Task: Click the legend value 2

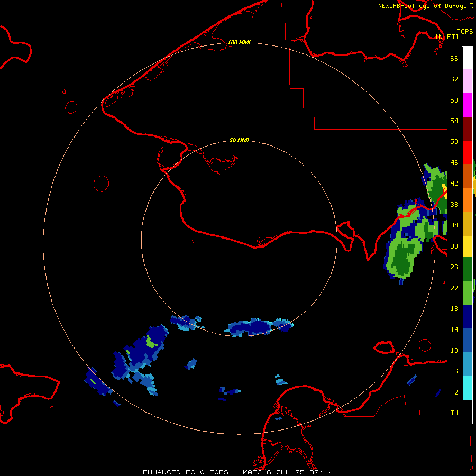Action: point(456,392)
